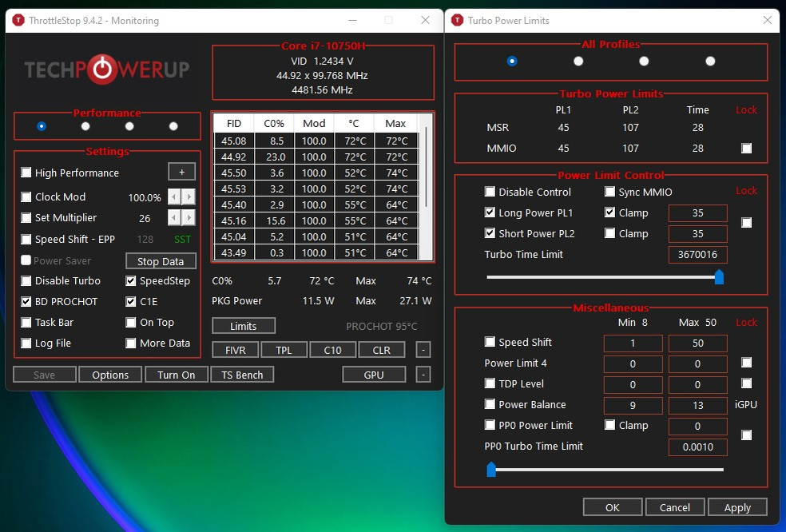The height and width of the screenshot is (532, 786).
Task: Check the TDP Level option
Action: [x=490, y=383]
